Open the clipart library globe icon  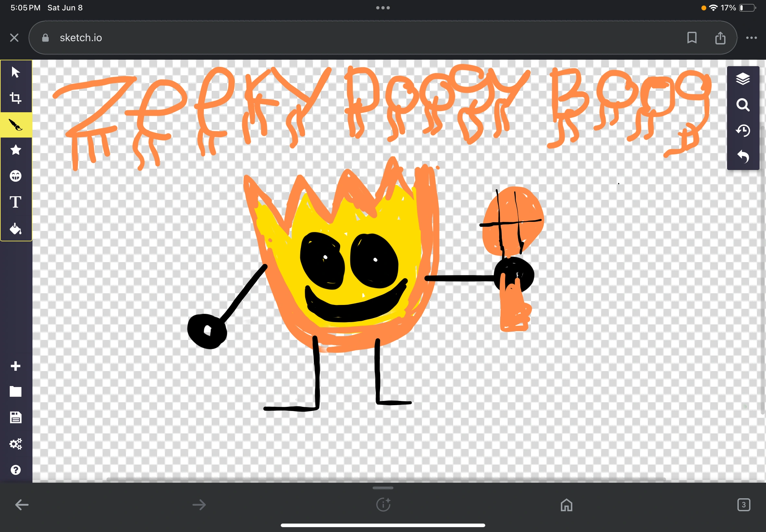tap(15, 176)
